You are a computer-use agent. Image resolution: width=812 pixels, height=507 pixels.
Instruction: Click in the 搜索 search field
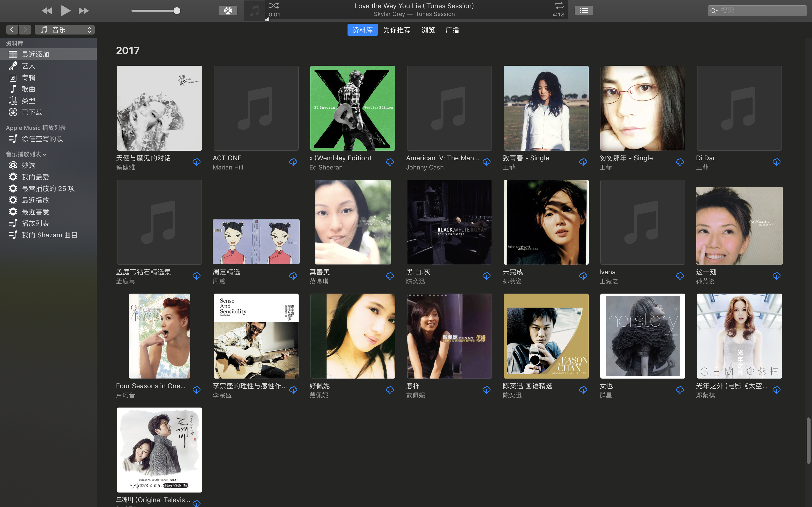tap(762, 11)
